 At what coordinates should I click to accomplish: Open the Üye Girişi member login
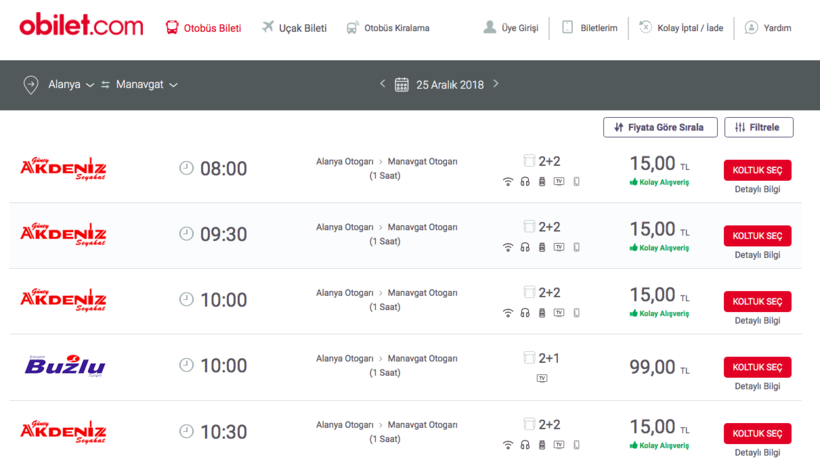click(x=510, y=28)
